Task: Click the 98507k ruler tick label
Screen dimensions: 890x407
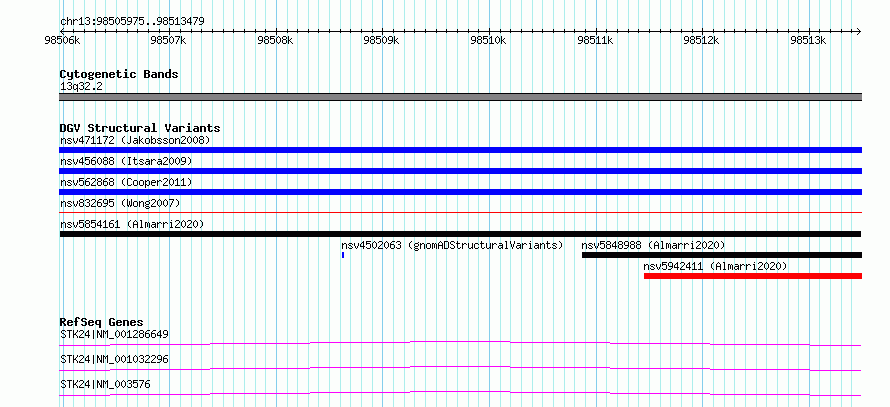Action: point(169,41)
